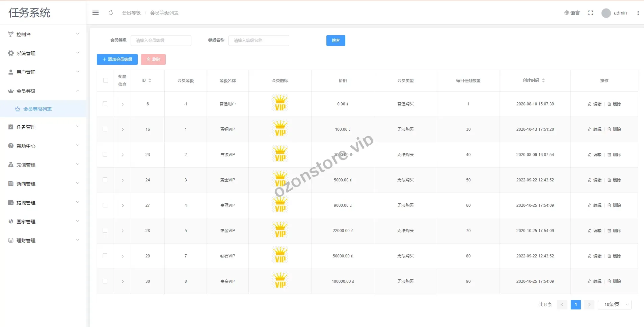The height and width of the screenshot is (327, 644).
Task: Expand reward info for 白银VIP row
Action: 123,155
